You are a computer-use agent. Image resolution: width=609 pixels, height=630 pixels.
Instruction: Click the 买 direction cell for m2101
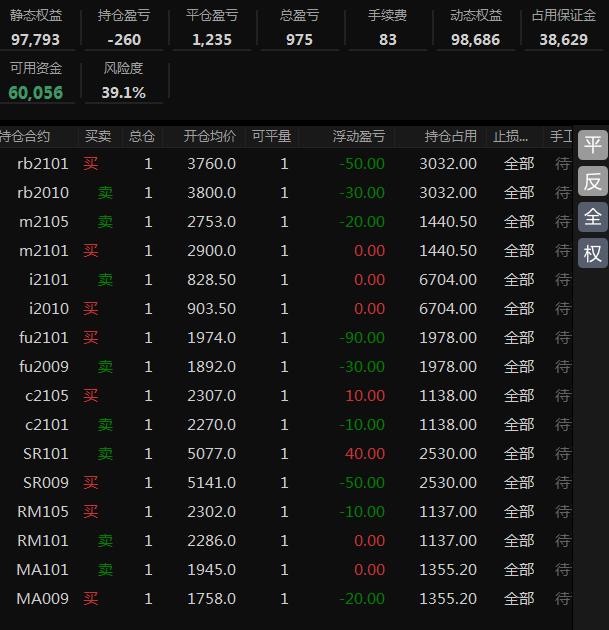91,251
